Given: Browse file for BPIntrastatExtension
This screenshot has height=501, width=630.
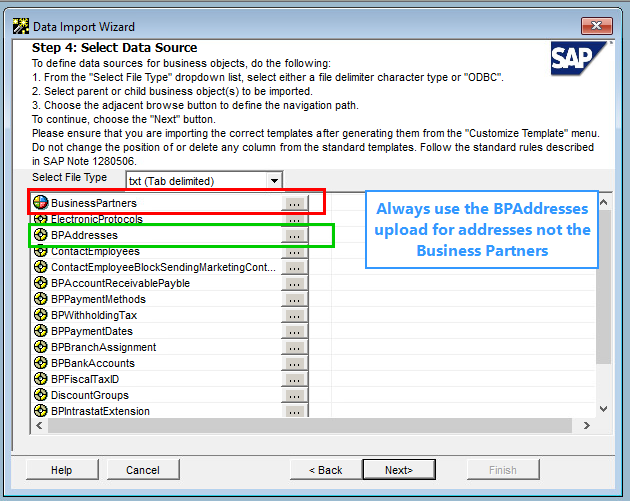Looking at the screenshot, I should [x=295, y=411].
